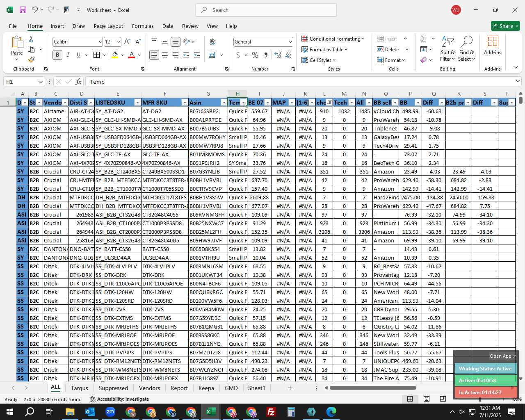Toggle Align Right alignment
This screenshot has height=420, width=525.
pos(176,55)
